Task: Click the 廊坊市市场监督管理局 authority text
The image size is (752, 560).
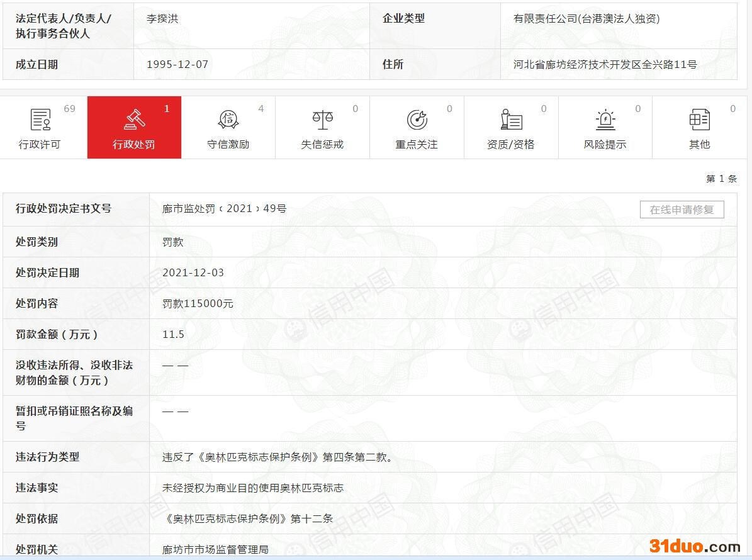Action: (x=215, y=549)
